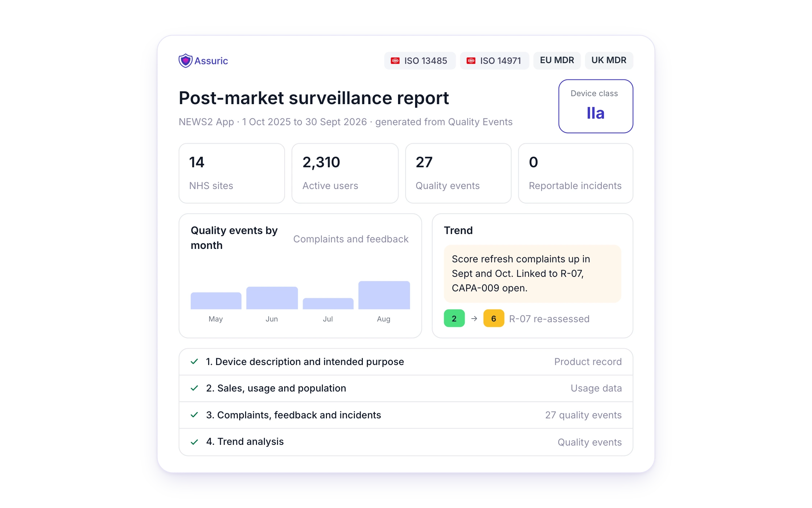The width and height of the screenshot is (812, 508).
Task: Click checkmark for Device description and intended purpose
Action: [194, 361]
